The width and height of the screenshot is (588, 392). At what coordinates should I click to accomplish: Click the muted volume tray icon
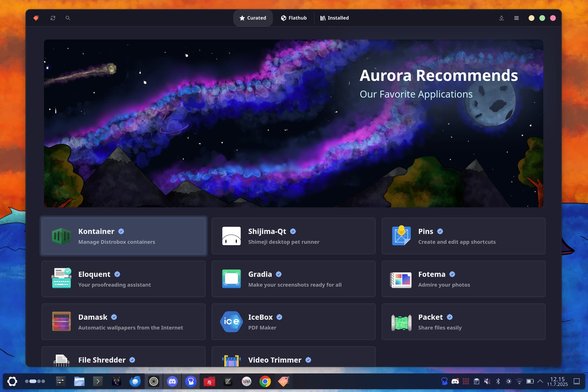487,381
